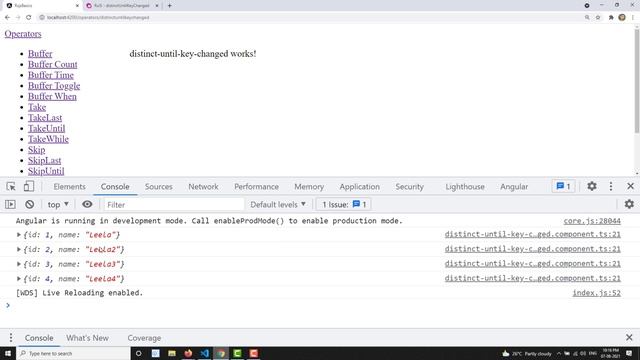Viewport: 640px width, 360px height.
Task: Open the SkipUntil link
Action: pyautogui.click(x=46, y=171)
